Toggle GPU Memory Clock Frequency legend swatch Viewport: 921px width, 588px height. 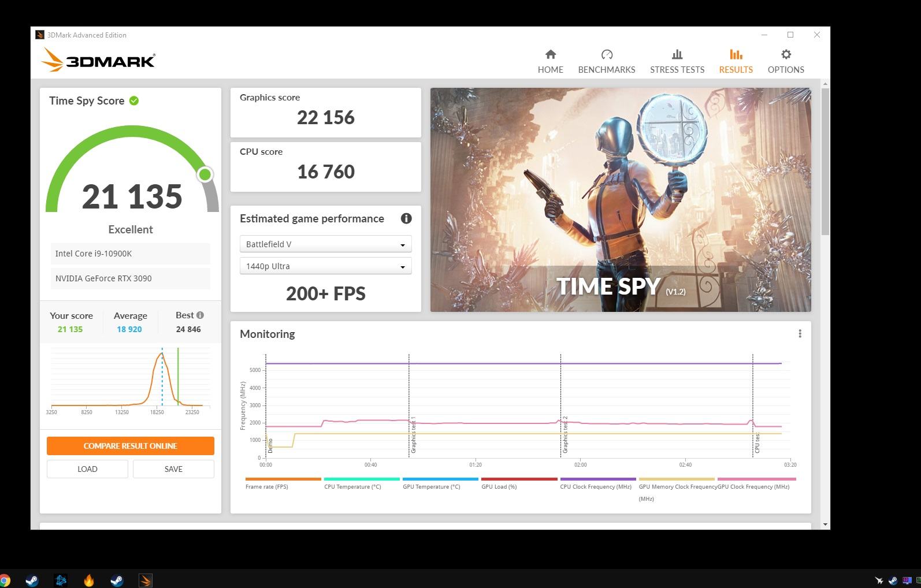[677, 479]
